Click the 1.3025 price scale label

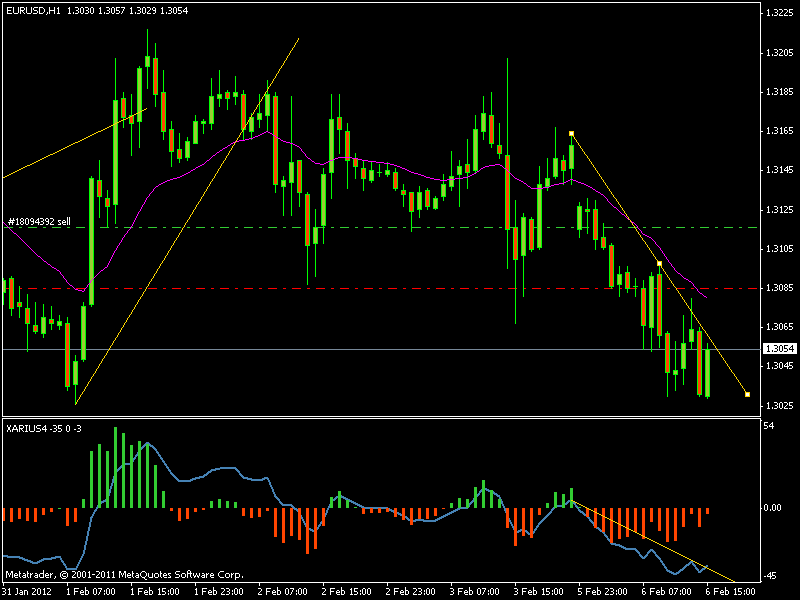[x=780, y=406]
